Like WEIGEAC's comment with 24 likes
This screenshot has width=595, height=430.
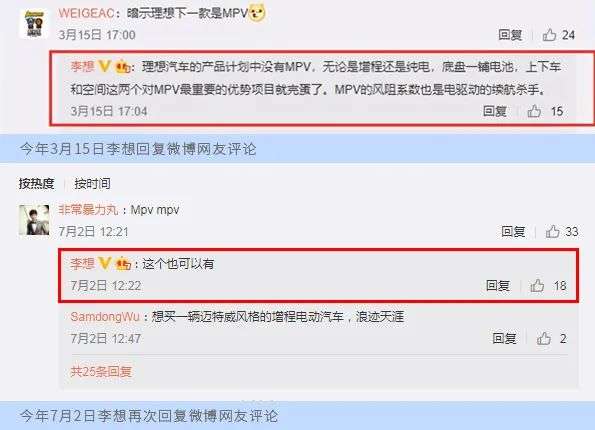[549, 35]
